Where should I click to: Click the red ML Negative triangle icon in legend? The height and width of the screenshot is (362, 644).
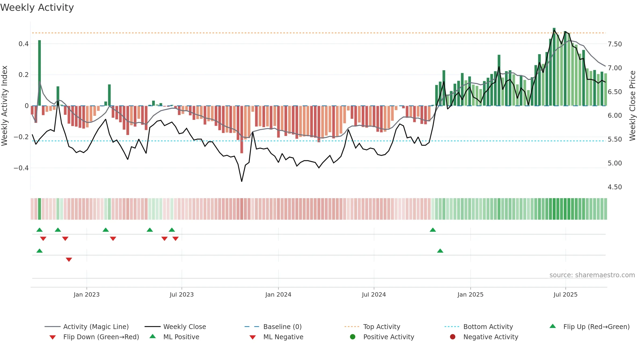tap(253, 337)
